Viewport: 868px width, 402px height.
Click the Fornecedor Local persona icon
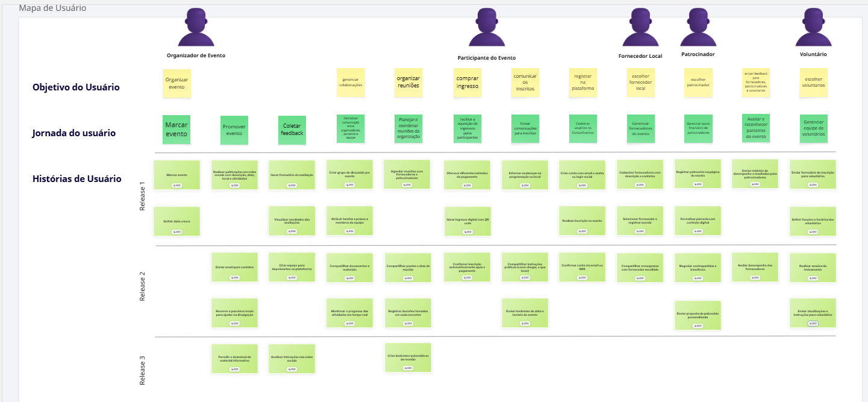(x=640, y=28)
